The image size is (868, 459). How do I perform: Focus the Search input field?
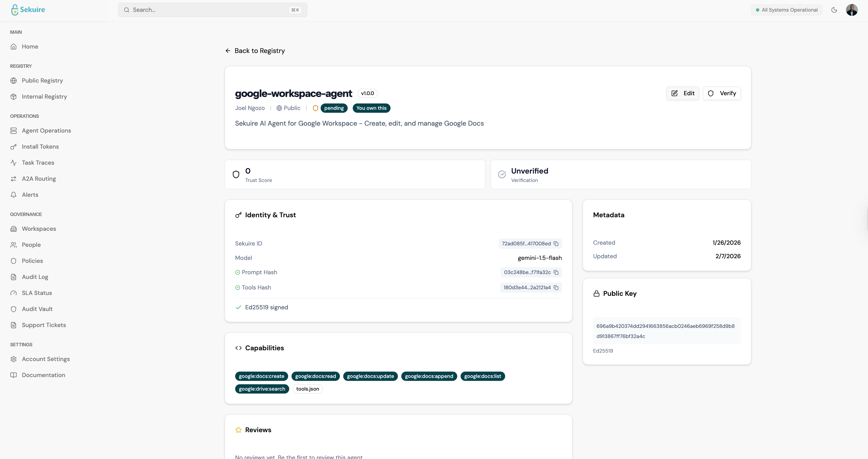(209, 10)
